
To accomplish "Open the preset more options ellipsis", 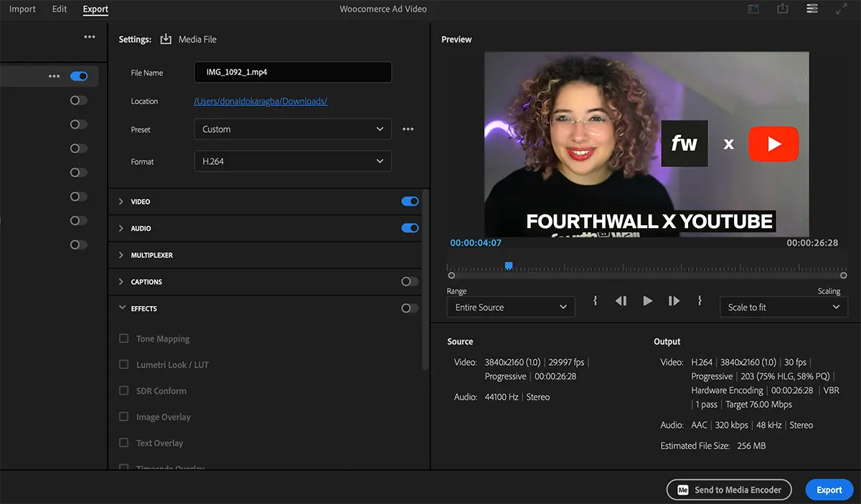I will [408, 129].
